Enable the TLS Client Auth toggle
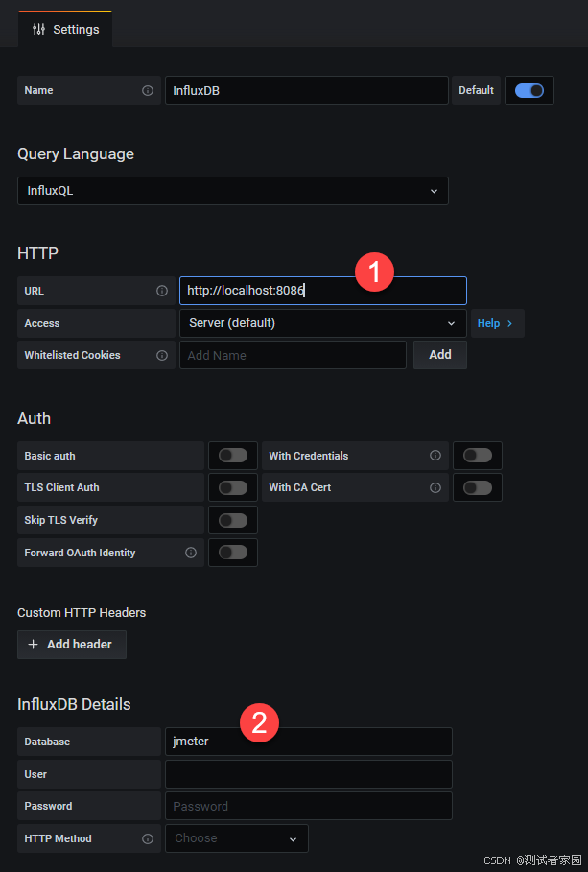The height and width of the screenshot is (872, 588). click(233, 487)
